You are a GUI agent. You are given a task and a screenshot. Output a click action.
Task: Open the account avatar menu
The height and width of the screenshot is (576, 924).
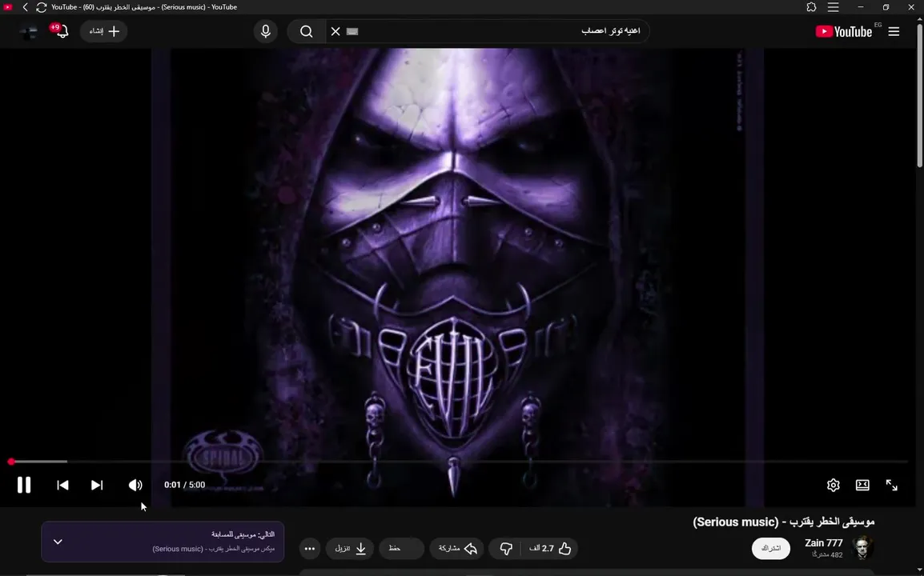[28, 32]
